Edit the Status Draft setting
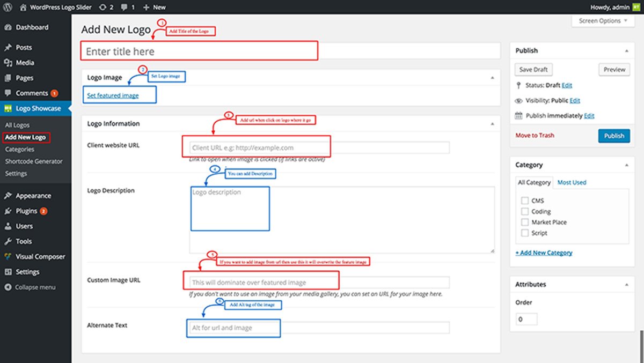The image size is (644, 363). tap(567, 85)
